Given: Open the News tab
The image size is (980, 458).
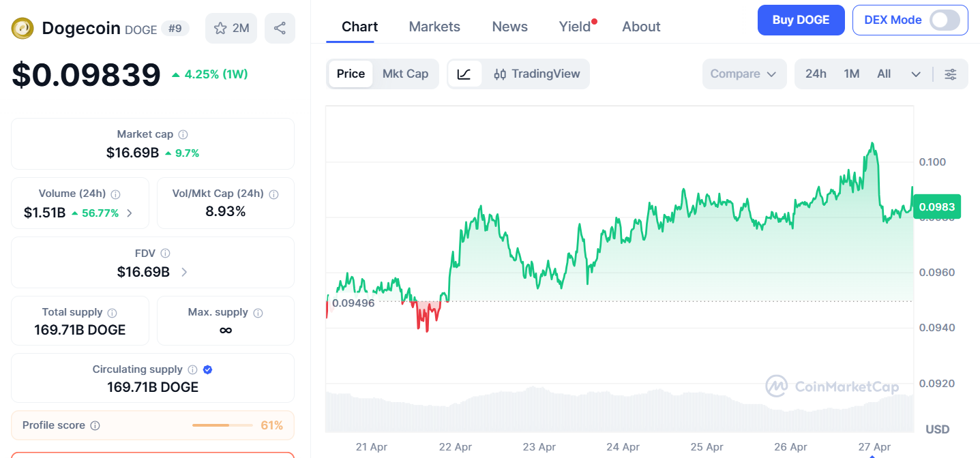Looking at the screenshot, I should tap(509, 27).
